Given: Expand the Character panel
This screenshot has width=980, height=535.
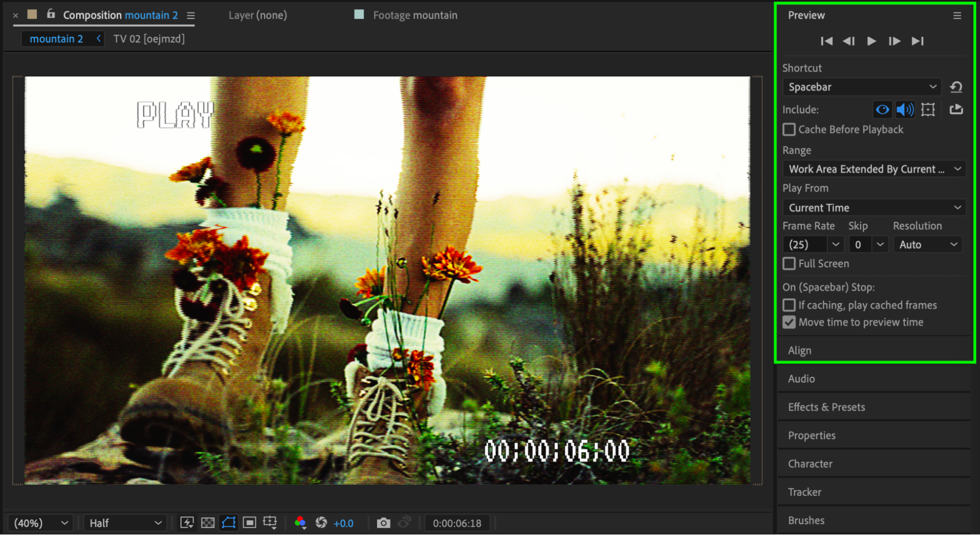Looking at the screenshot, I should tap(874, 464).
